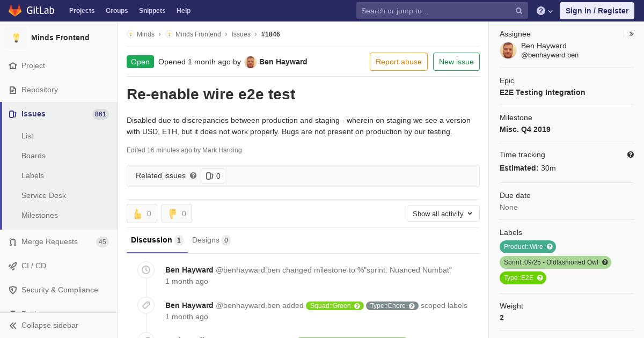Viewport: 644px width, 338px height.
Task: Open the Milestones sidebar item
Action: (40, 215)
